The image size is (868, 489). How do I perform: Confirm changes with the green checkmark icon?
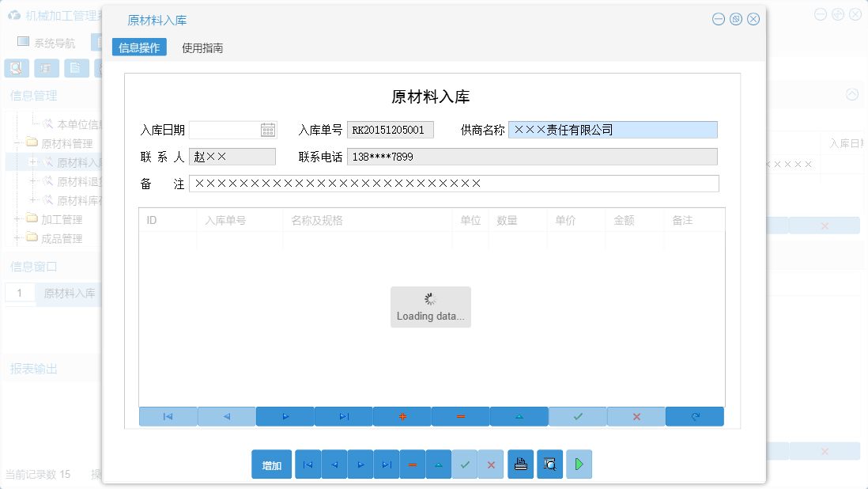[577, 416]
